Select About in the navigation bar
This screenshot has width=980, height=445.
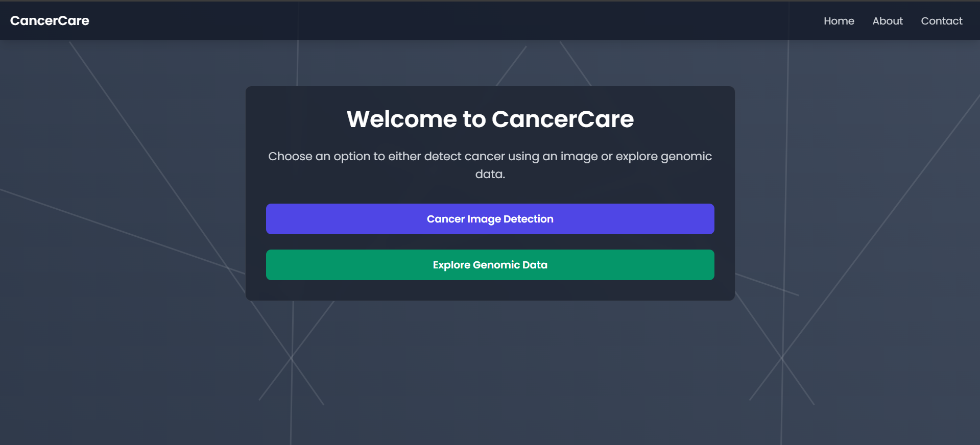(888, 20)
